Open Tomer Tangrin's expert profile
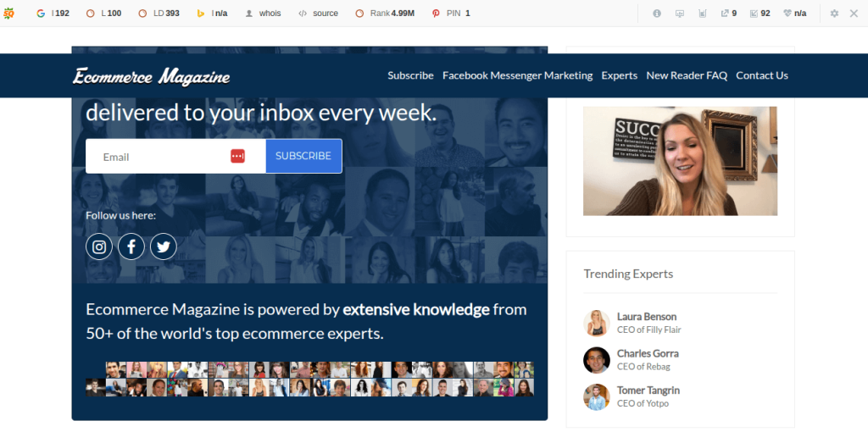Viewport: 868px width, 432px height. [x=648, y=390]
